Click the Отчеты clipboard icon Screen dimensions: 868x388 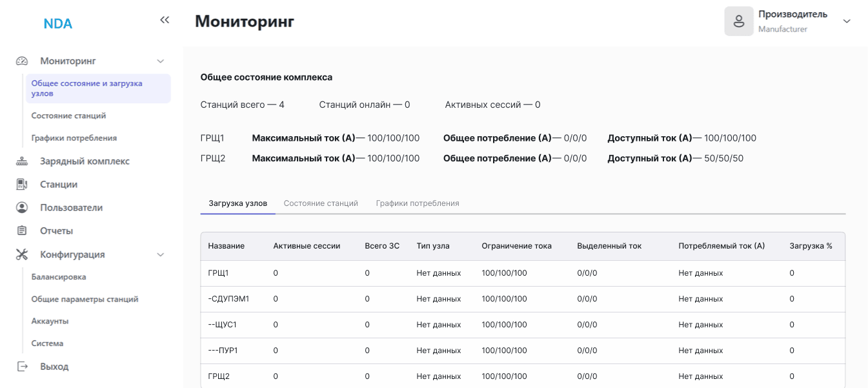click(x=22, y=231)
